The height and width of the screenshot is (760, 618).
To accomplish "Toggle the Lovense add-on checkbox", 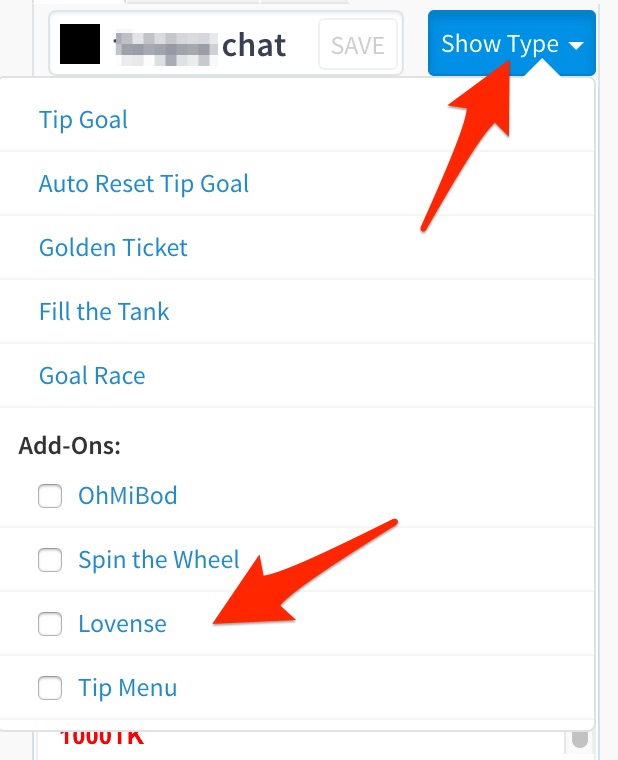I will click(50, 624).
